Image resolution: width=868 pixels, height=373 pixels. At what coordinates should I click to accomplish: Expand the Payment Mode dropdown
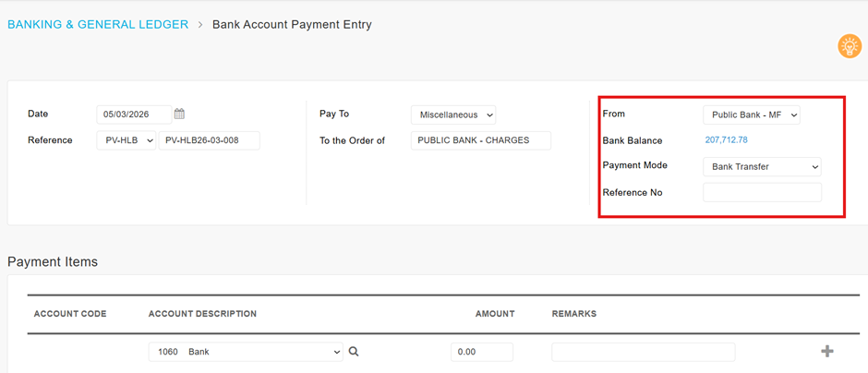761,167
